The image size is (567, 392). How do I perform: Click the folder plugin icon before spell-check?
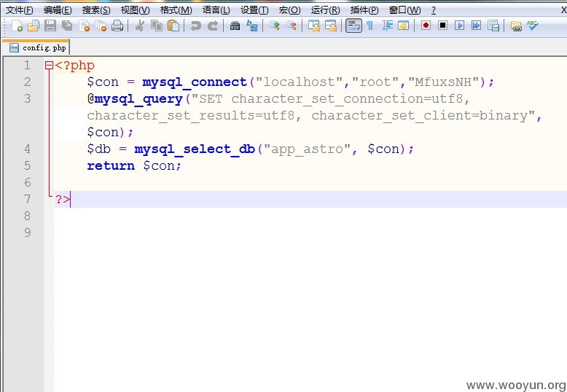pos(516,26)
